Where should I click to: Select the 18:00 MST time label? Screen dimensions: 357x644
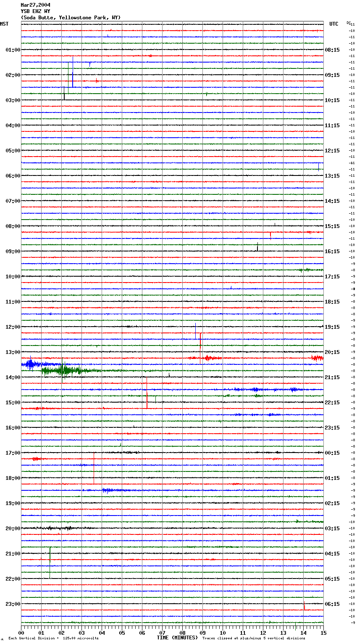coord(13,478)
